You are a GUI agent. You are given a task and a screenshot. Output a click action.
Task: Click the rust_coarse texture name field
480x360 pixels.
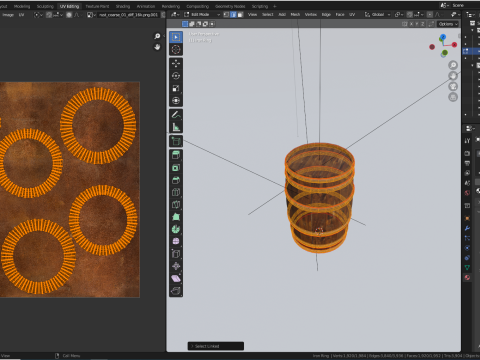128,15
